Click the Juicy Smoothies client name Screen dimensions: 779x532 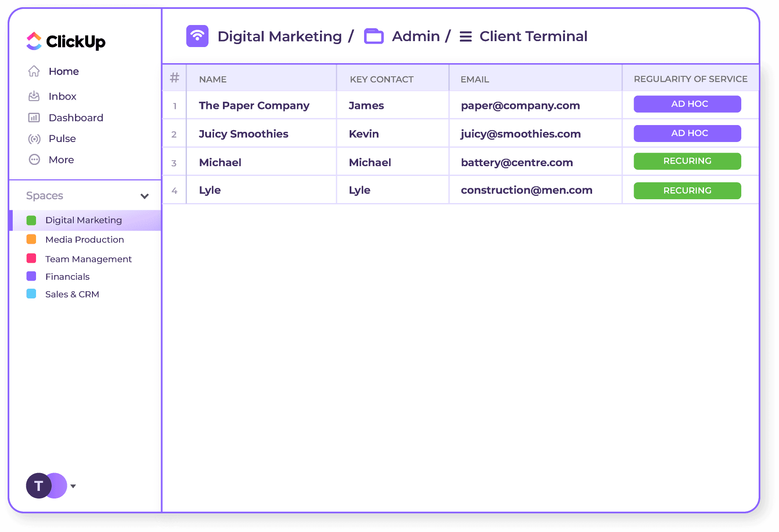pyautogui.click(x=243, y=134)
